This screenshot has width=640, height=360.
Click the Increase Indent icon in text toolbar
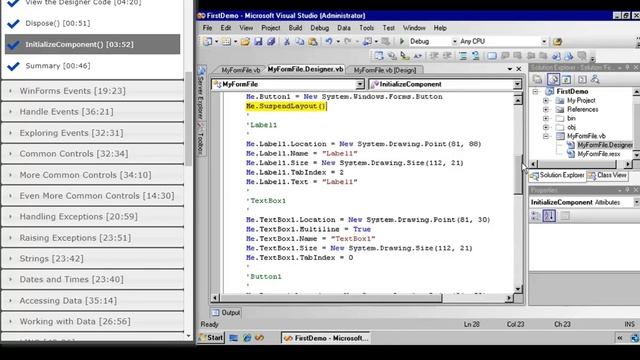point(447,56)
